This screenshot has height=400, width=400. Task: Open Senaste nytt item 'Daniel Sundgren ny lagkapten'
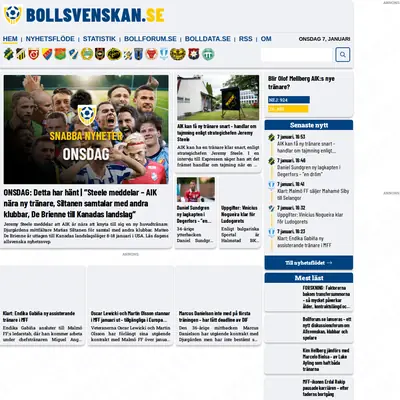coord(309,171)
